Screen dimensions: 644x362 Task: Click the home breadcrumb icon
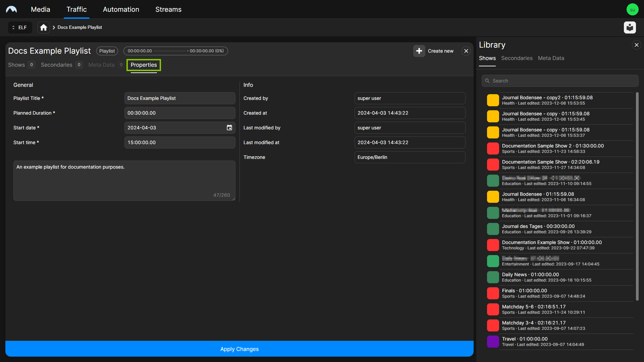(x=44, y=27)
